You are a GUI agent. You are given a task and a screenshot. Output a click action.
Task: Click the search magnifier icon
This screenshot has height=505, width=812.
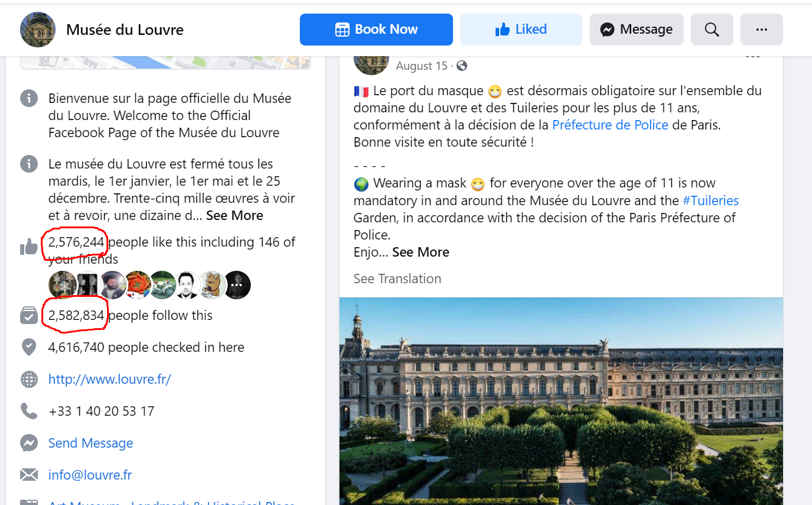[x=712, y=30]
